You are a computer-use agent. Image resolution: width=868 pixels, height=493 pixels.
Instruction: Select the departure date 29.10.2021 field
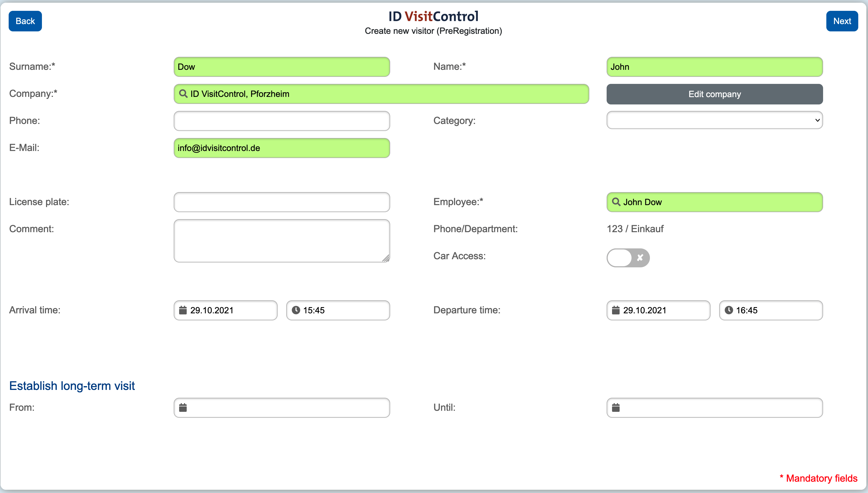pos(659,310)
